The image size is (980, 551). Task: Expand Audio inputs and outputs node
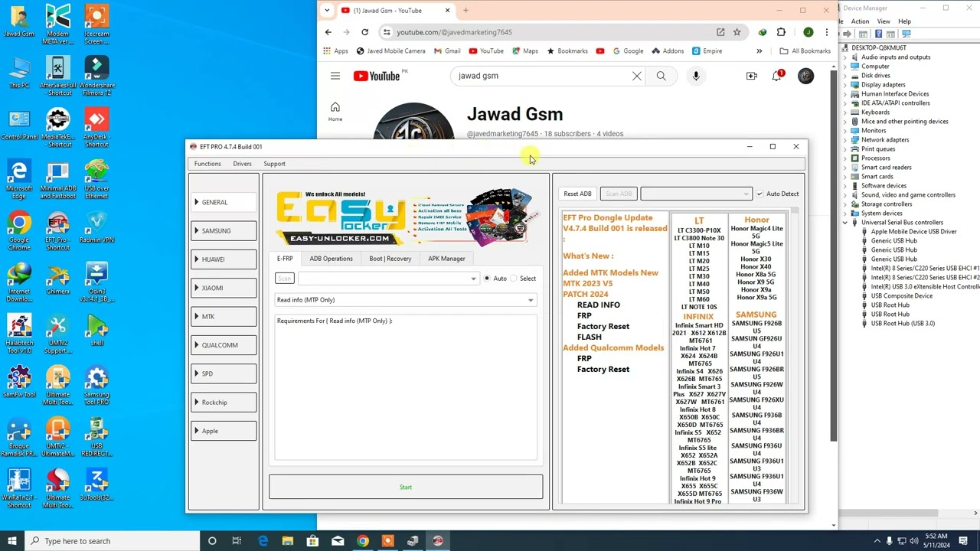pyautogui.click(x=845, y=57)
